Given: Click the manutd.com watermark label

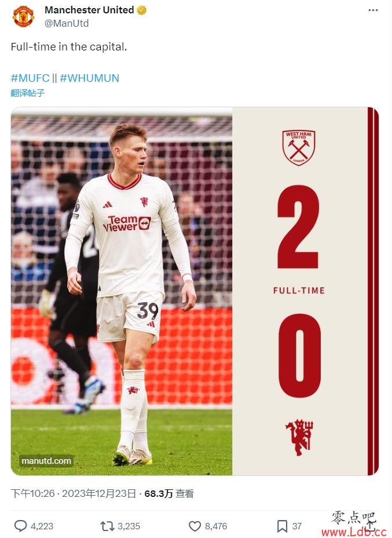Looking at the screenshot, I should [46, 460].
